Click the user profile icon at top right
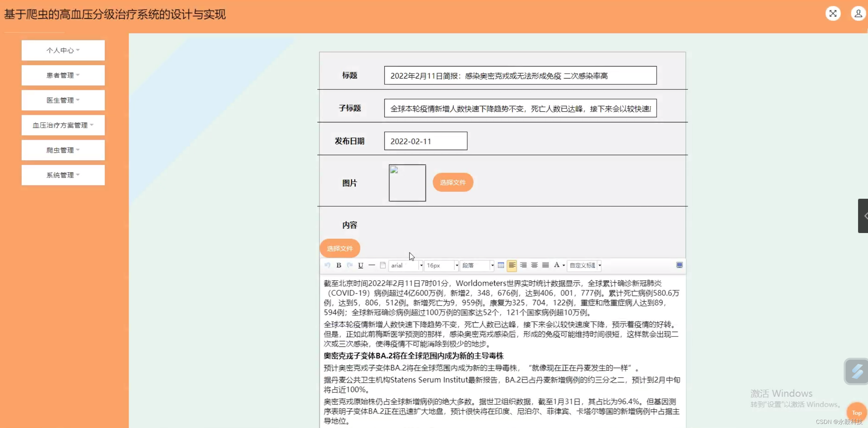868x428 pixels. pos(858,14)
